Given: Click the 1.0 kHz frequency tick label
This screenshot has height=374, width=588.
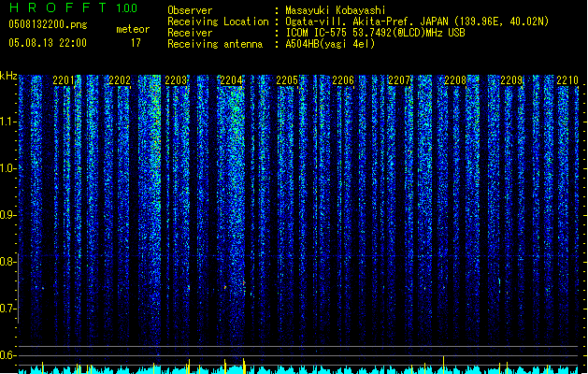Looking at the screenshot, I should [8, 168].
